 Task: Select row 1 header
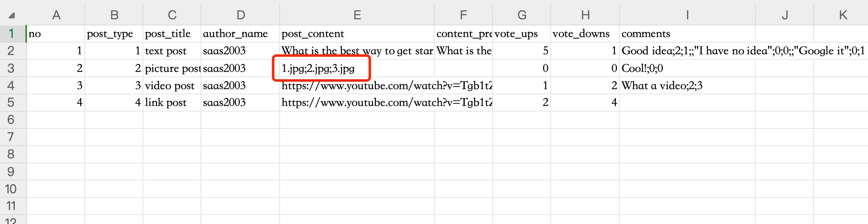11,34
